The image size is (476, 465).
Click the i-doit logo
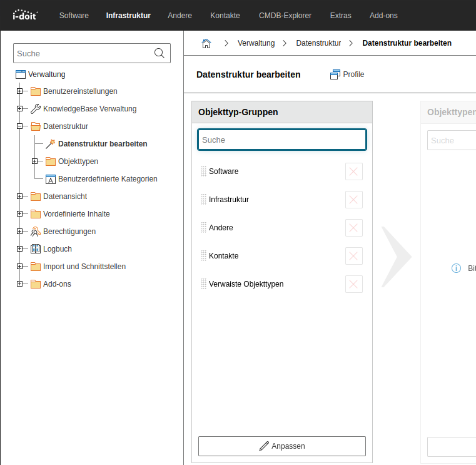25,15
